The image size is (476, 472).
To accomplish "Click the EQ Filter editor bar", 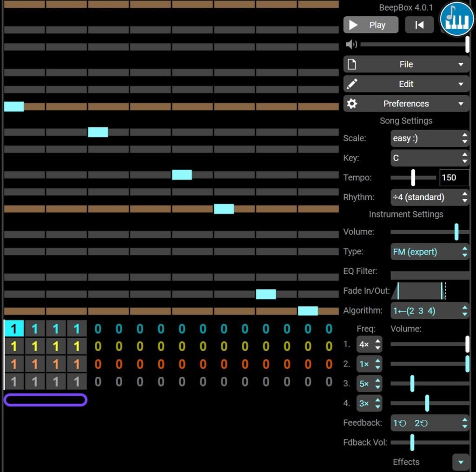I will pyautogui.click(x=430, y=275).
